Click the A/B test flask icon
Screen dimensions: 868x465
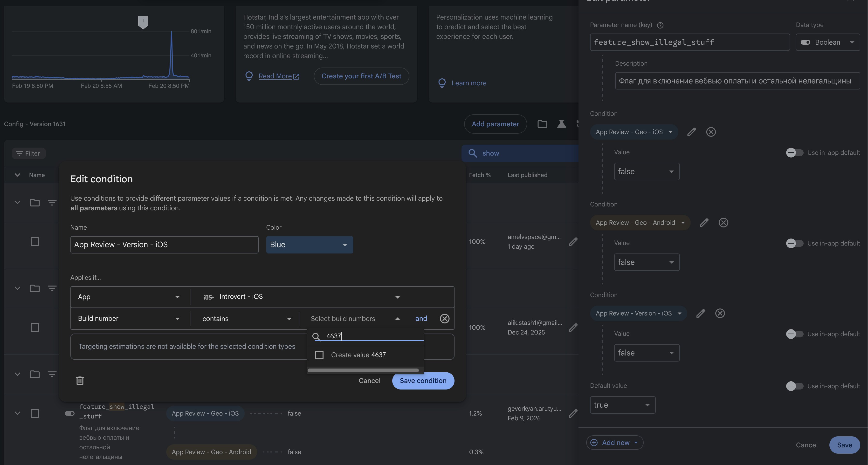click(561, 124)
